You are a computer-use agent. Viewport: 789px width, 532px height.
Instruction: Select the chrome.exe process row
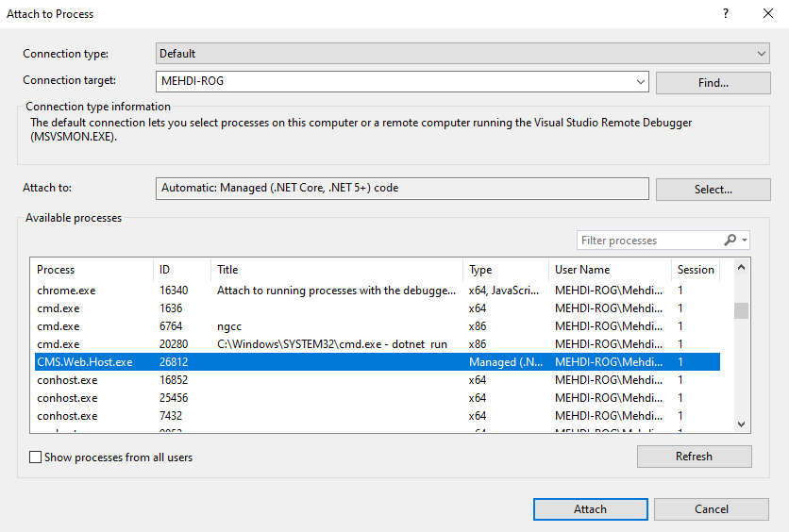click(x=66, y=291)
